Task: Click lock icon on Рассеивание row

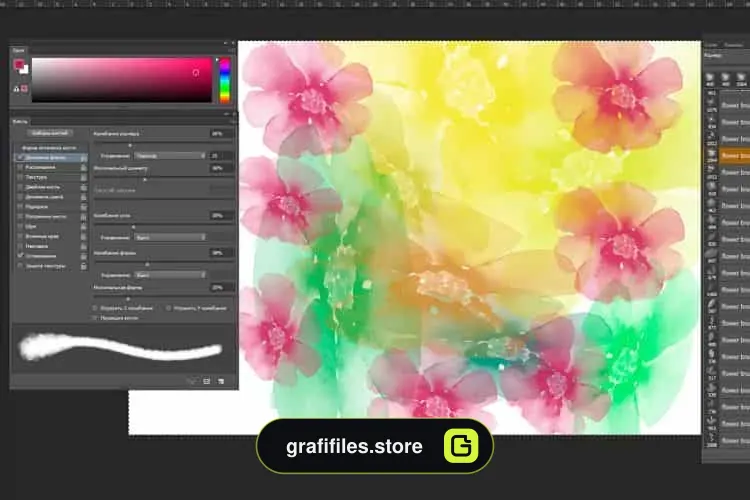Action: pyautogui.click(x=84, y=167)
